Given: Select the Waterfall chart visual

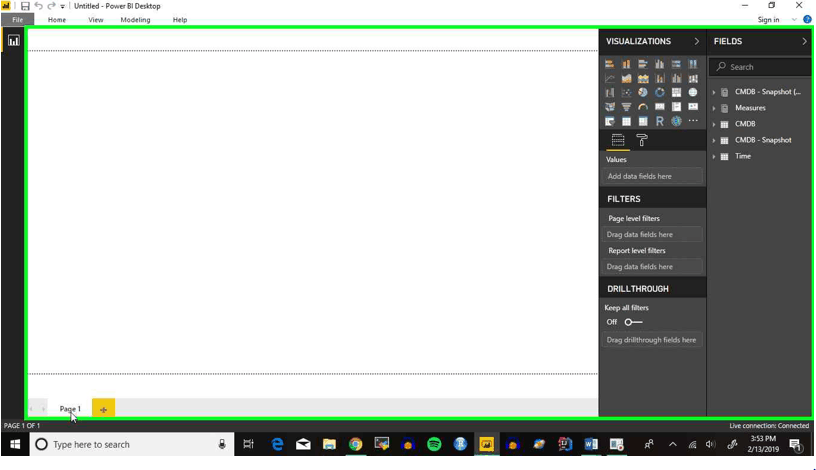Looking at the screenshot, I should click(609, 93).
